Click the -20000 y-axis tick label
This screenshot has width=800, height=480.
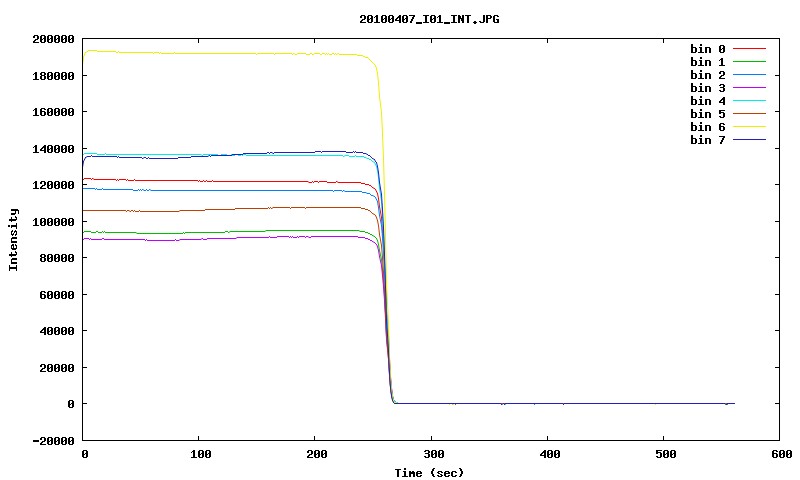pos(54,441)
